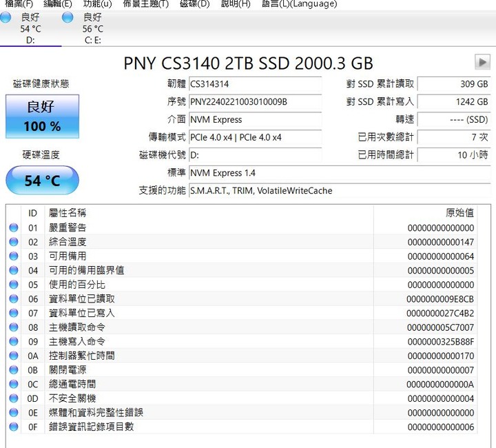
Task: Click the 屬性名稱 column header
Action: [209, 213]
